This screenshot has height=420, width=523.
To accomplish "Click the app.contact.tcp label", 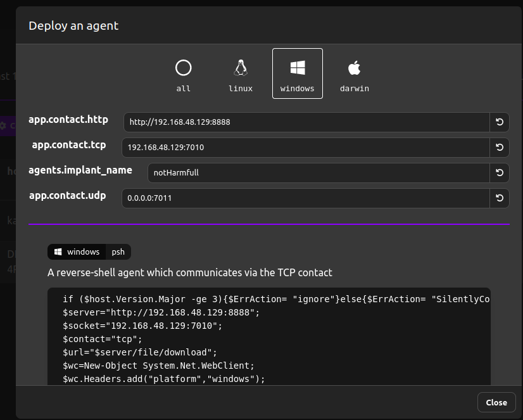I will 69,145.
